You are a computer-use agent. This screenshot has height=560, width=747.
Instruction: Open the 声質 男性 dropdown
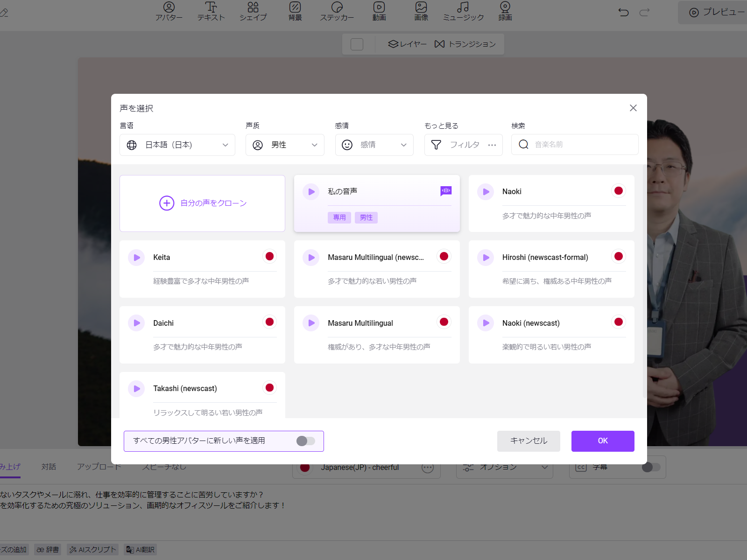(x=285, y=145)
